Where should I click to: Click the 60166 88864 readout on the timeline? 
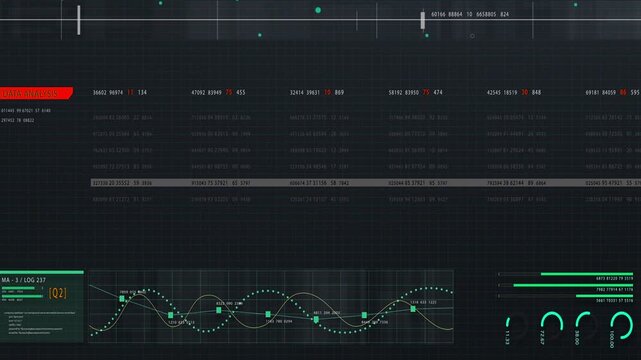tap(470, 14)
